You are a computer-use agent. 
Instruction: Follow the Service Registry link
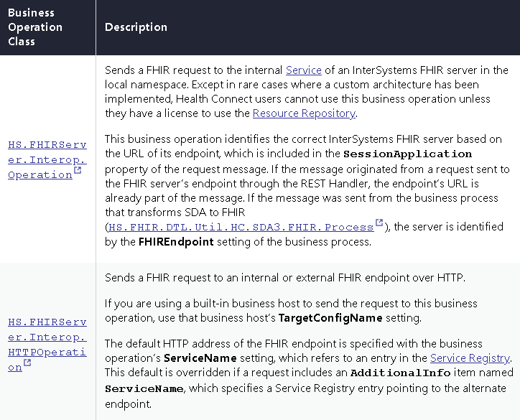click(x=470, y=358)
